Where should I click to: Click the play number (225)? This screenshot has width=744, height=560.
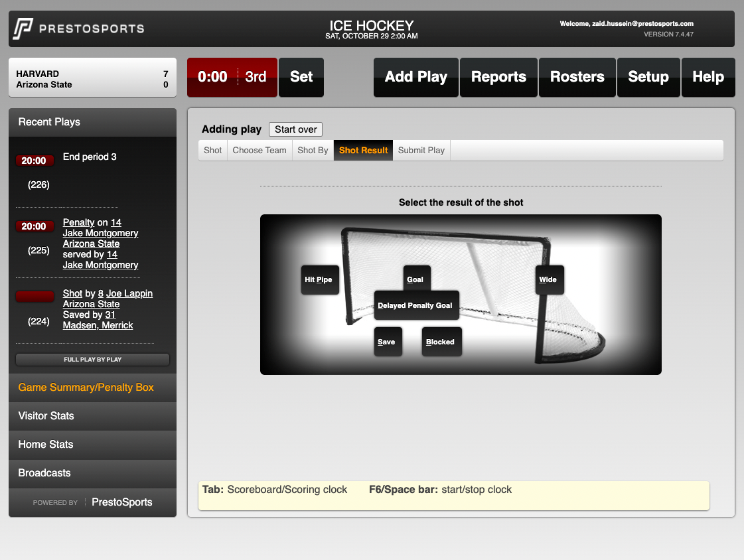pos(38,250)
